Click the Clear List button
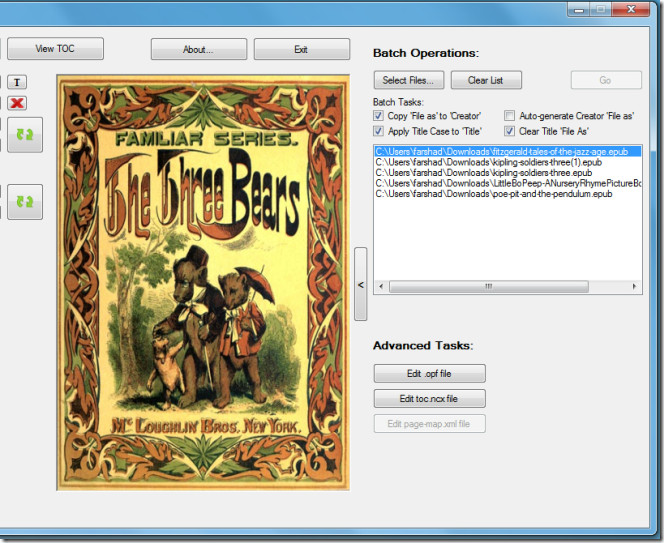The height and width of the screenshot is (543, 664). pyautogui.click(x=486, y=80)
